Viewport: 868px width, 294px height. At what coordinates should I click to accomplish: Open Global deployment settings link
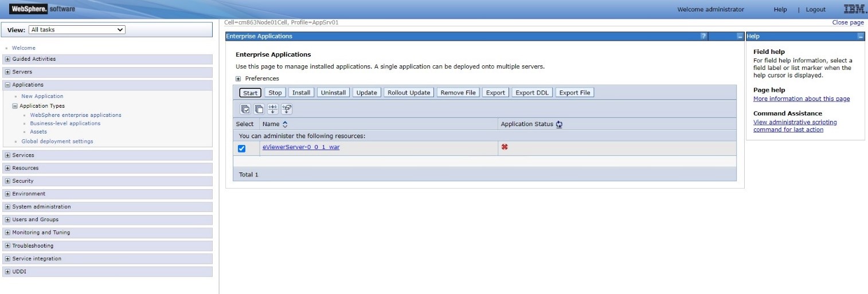pyautogui.click(x=57, y=142)
